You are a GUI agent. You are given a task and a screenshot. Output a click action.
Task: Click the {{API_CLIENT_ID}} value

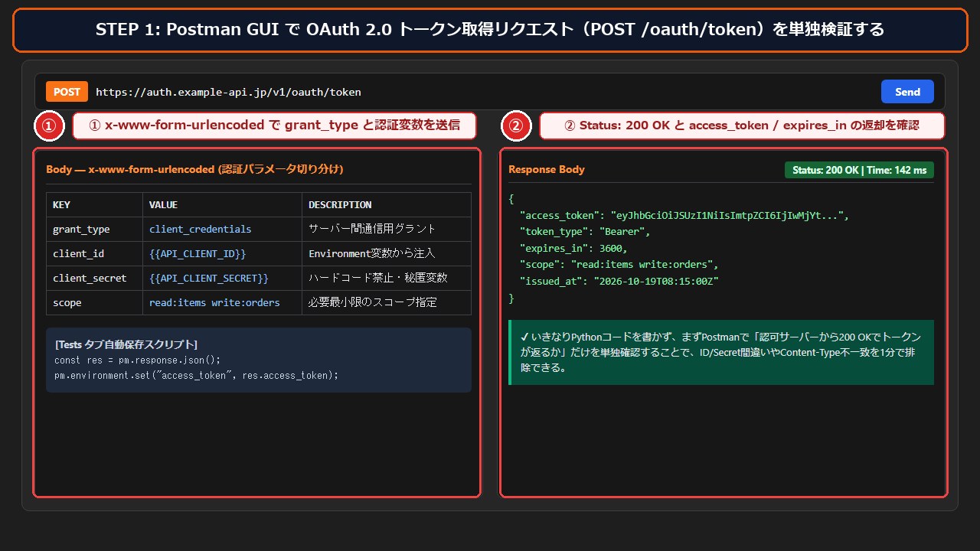198,253
